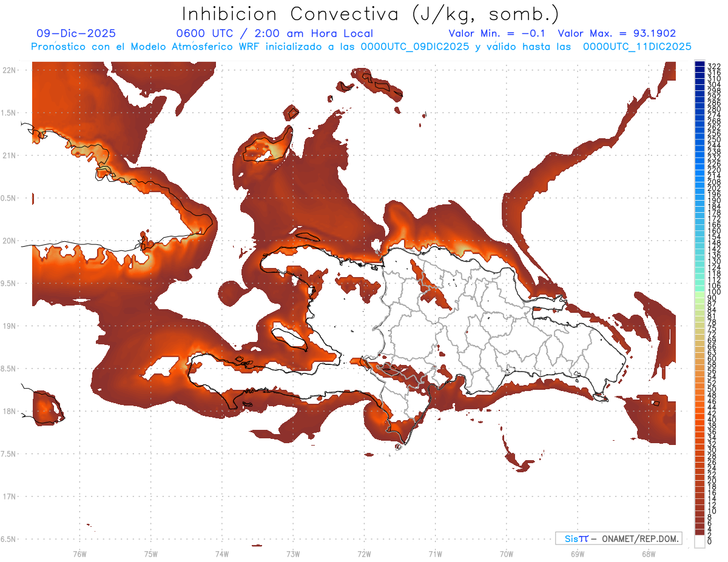Viewport: 728px width, 562px height.
Task: Click the "SisTT - ONAMET/REP.DOM." credit box
Action: click(618, 538)
